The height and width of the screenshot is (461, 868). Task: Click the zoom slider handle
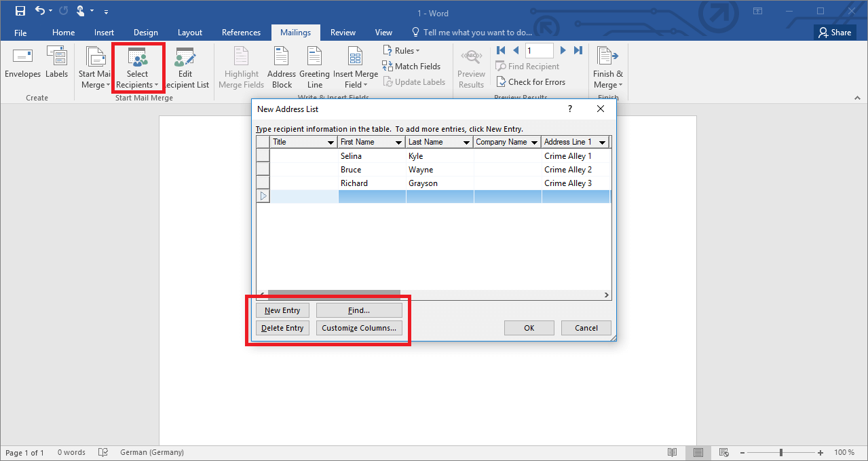click(781, 452)
